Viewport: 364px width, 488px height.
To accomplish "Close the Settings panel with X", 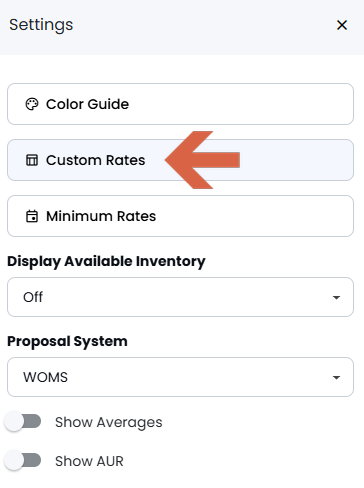I will click(x=342, y=25).
